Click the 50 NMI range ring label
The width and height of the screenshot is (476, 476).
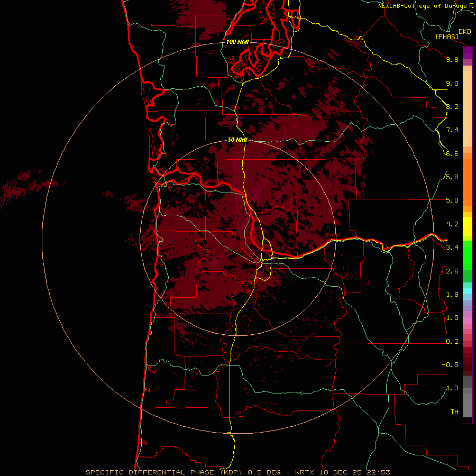click(x=237, y=140)
